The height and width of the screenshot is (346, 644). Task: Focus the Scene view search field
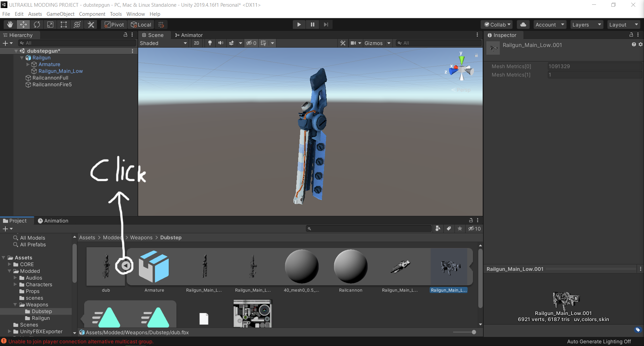tap(438, 43)
